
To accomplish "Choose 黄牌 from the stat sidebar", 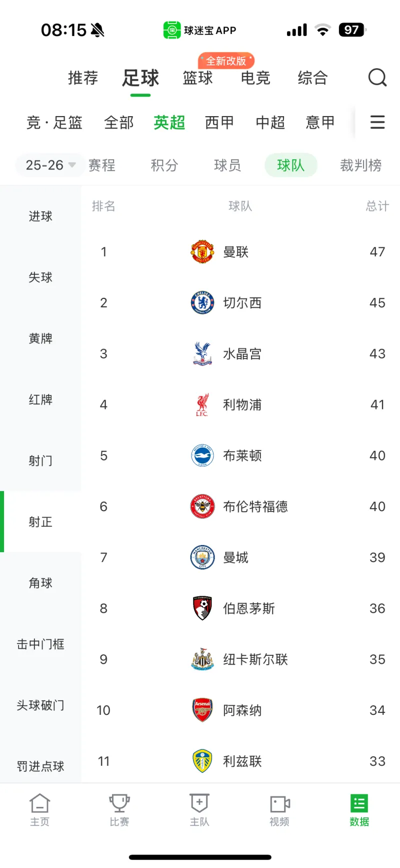I will tap(40, 338).
